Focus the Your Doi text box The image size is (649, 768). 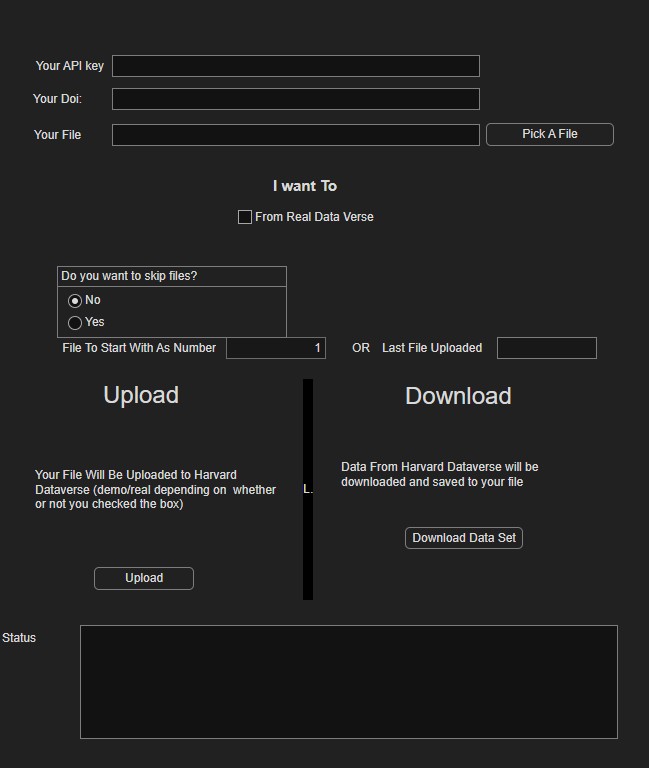click(295, 99)
